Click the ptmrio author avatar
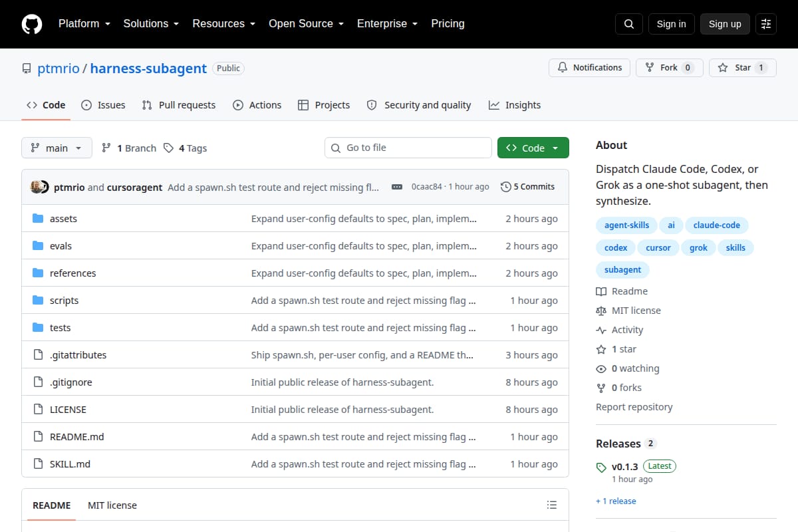Screen dimensions: 798x532 [x=37, y=187]
